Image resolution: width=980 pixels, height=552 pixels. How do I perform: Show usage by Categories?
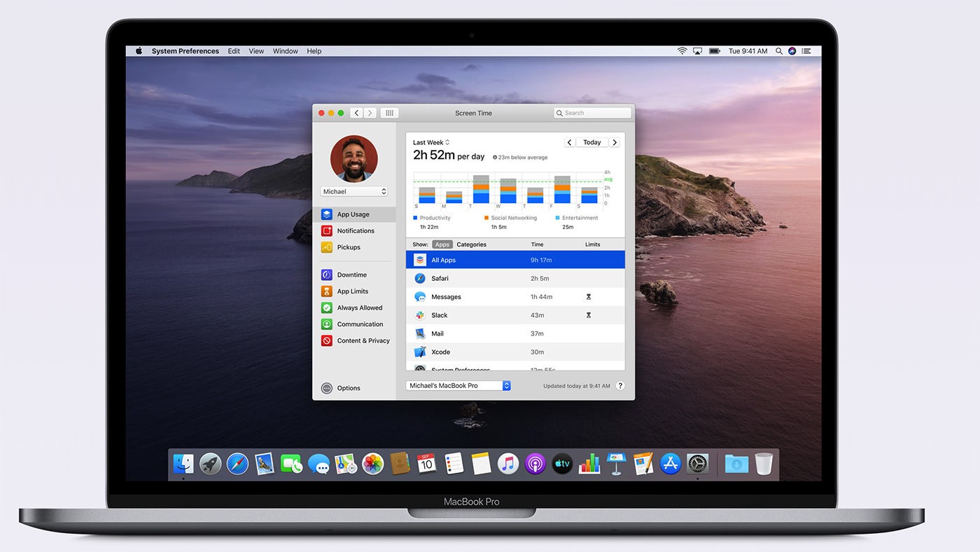pos(471,244)
